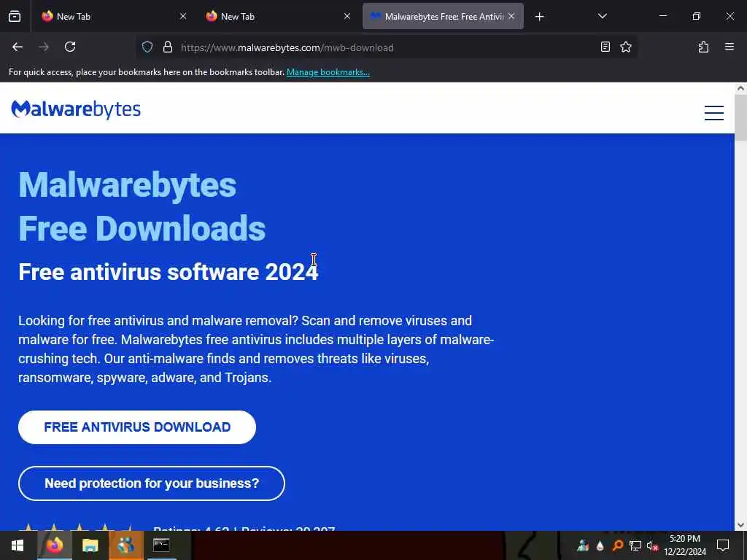Click the magnifier tray icon
The height and width of the screenshot is (560, 747).
point(617,545)
